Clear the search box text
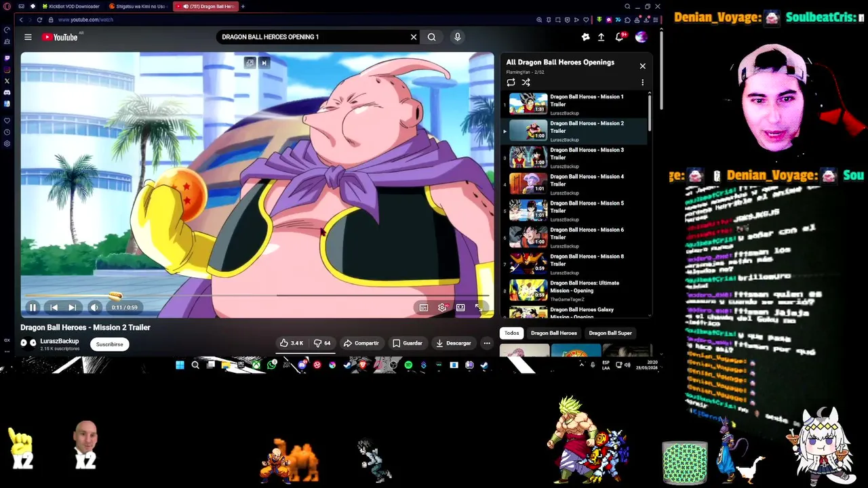The image size is (868, 488). [414, 37]
